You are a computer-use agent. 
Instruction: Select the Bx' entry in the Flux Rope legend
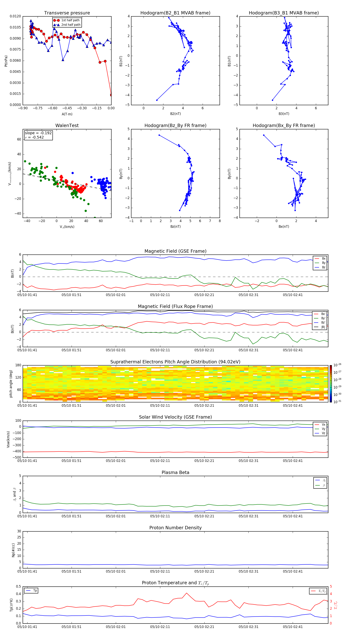point(320,314)
